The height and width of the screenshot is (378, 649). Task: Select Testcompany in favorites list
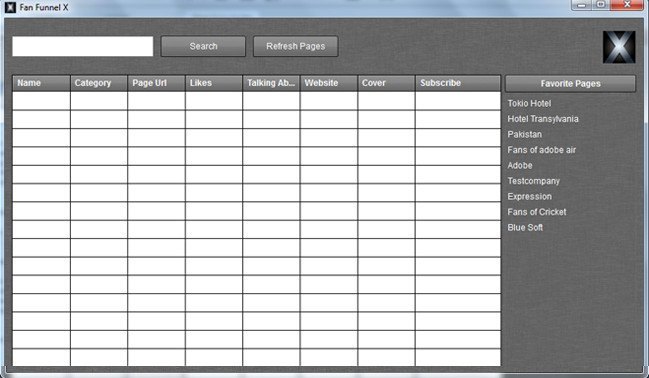click(x=534, y=181)
